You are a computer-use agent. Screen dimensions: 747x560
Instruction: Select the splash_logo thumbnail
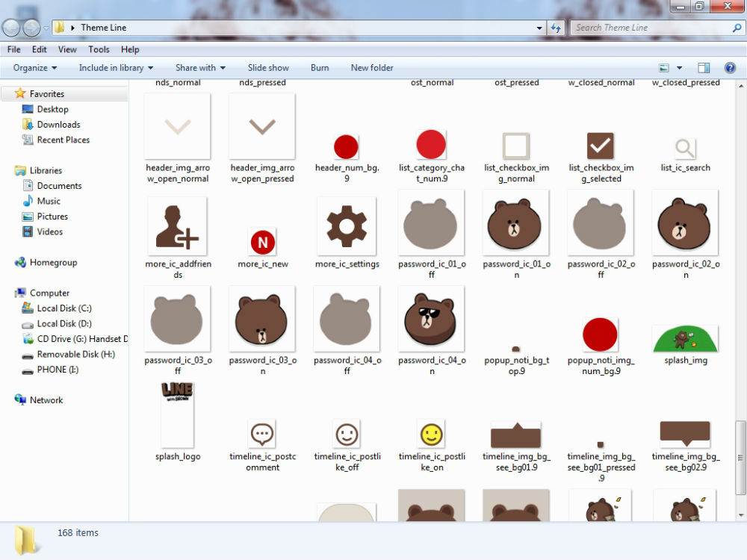click(x=177, y=414)
